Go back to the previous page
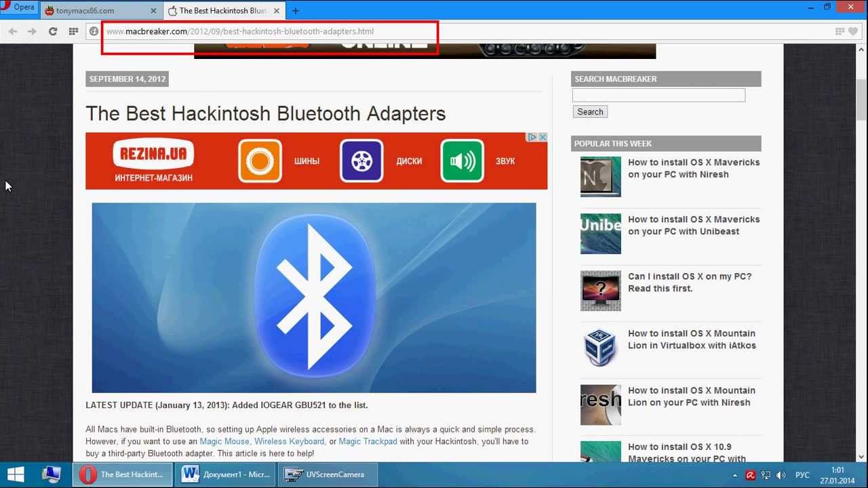 tap(13, 31)
